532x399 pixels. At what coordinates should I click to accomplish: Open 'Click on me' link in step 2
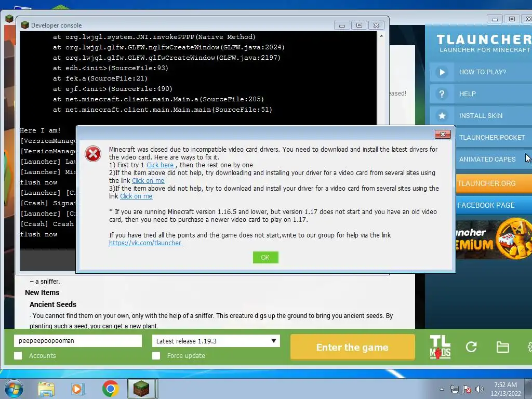click(x=148, y=180)
